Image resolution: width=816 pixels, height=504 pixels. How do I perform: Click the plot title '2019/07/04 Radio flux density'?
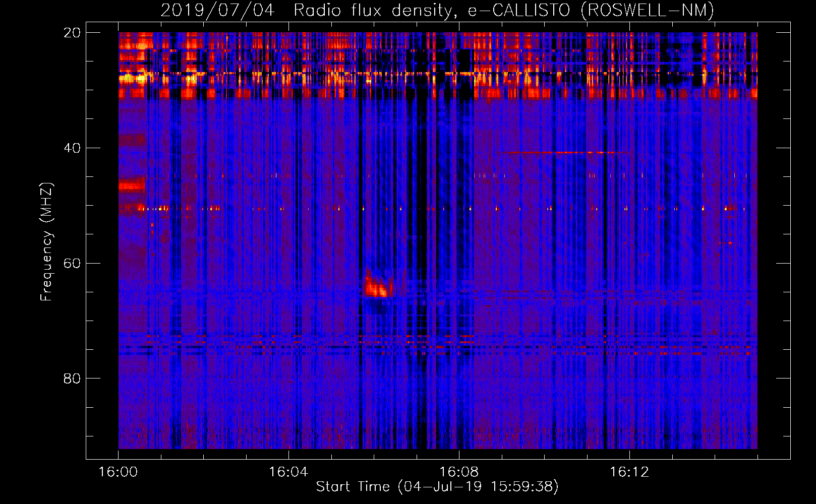[x=307, y=10]
